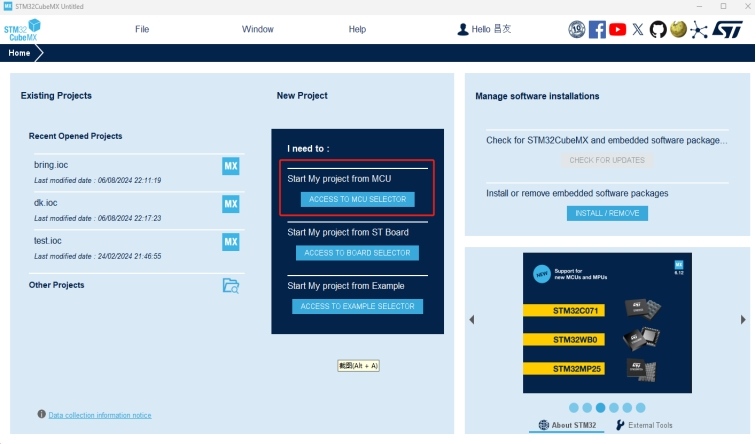Image resolution: width=756 pixels, height=444 pixels.
Task: Advance banner carousel with right arrow
Action: pyautogui.click(x=743, y=320)
